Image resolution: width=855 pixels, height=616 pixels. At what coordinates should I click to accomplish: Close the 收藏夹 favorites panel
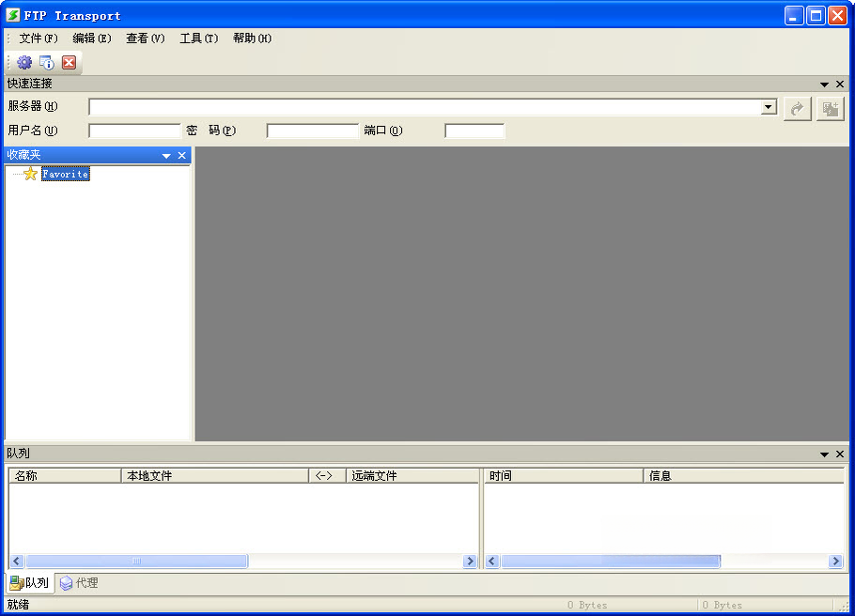[x=182, y=155]
